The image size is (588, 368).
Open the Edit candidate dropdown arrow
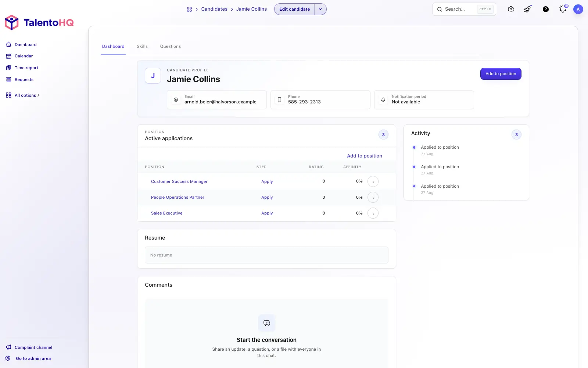[320, 9]
